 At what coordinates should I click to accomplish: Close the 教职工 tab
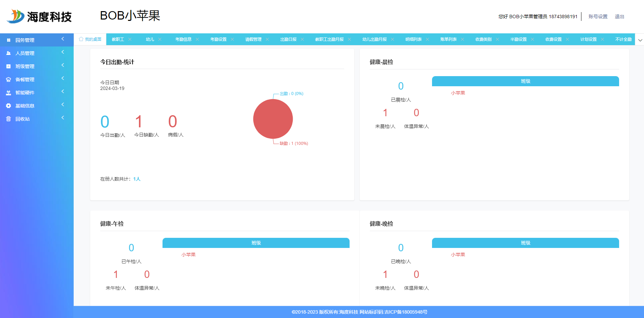coord(130,39)
